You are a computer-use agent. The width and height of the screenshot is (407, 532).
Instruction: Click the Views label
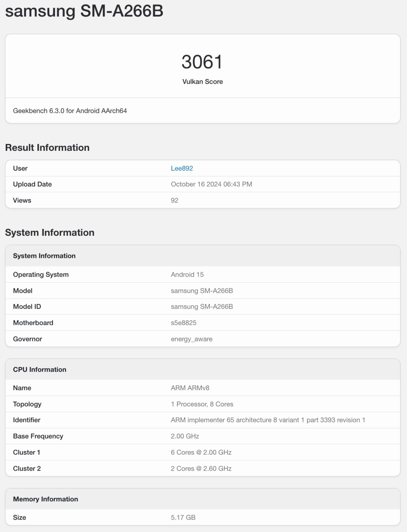22,200
